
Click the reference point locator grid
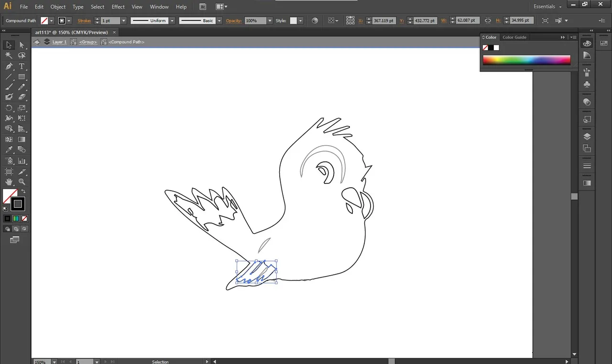[x=350, y=21]
